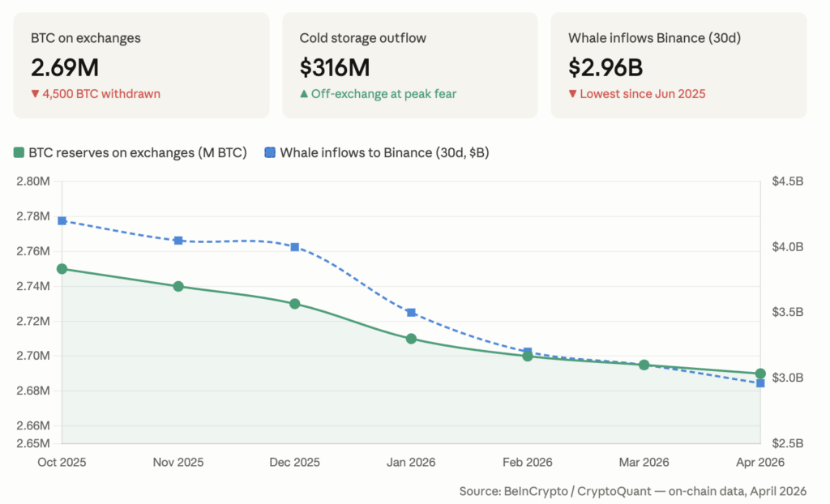This screenshot has height=504, width=830.
Task: Expand the Cold storage outflow stat card
Action: [409, 65]
